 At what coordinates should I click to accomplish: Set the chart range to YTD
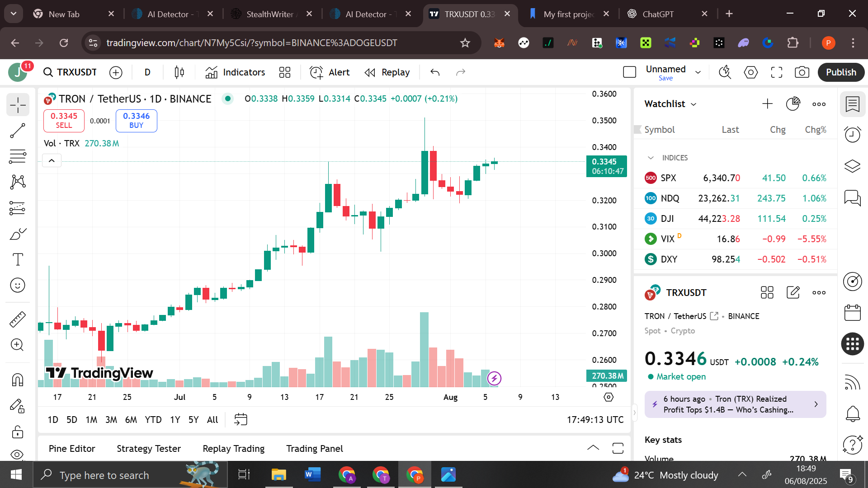coord(153,420)
